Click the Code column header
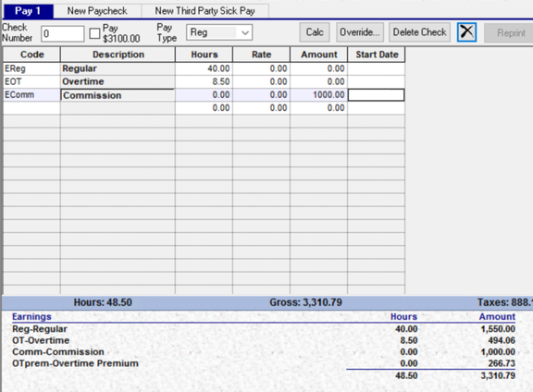 click(32, 55)
